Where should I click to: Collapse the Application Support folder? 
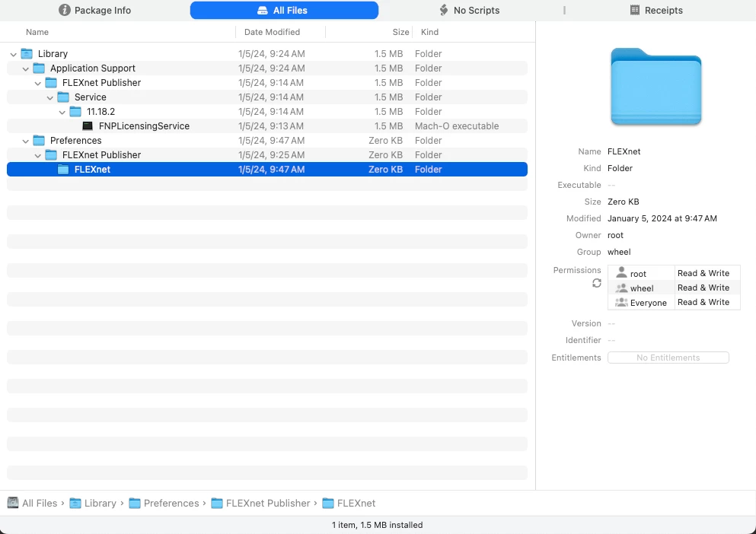pyautogui.click(x=26, y=68)
